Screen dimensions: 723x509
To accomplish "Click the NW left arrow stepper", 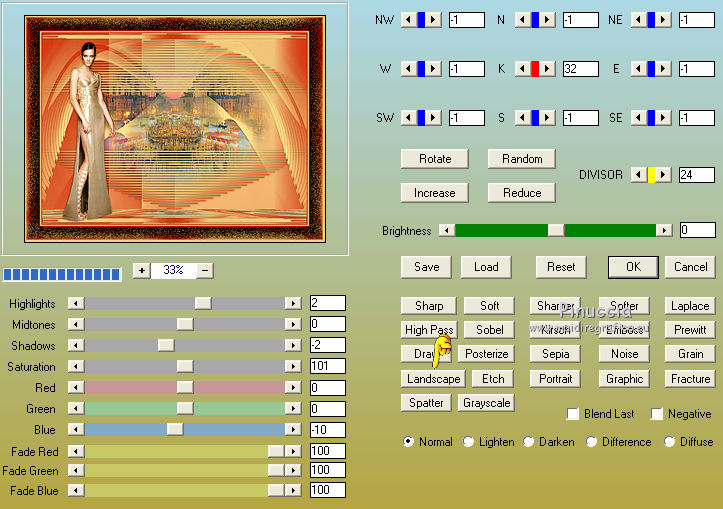I will (409, 20).
